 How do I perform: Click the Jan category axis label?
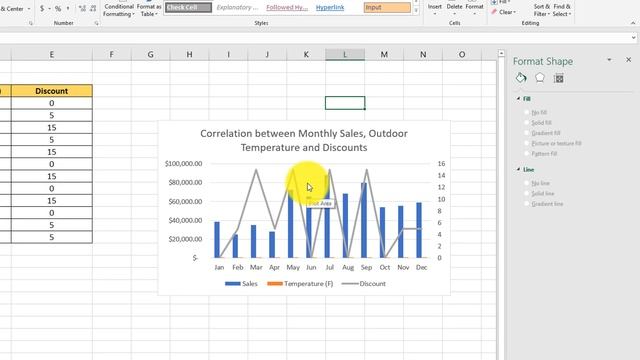pos(219,267)
